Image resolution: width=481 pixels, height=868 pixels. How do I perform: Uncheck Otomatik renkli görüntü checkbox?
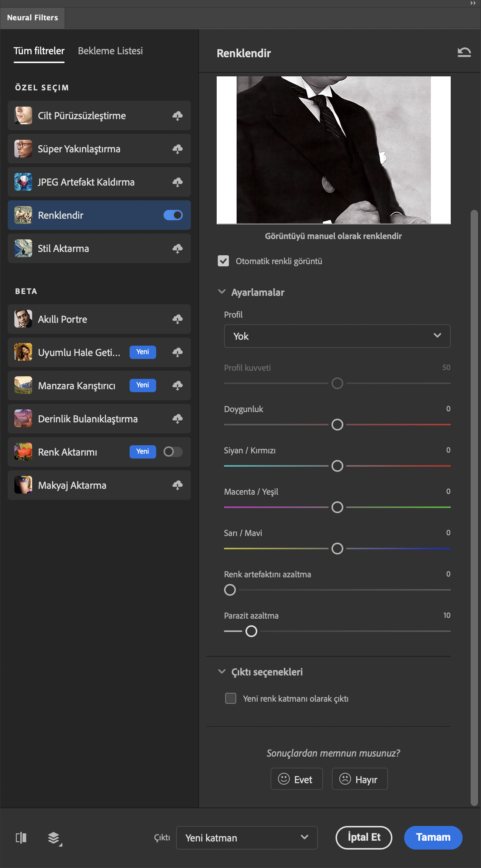pyautogui.click(x=223, y=261)
